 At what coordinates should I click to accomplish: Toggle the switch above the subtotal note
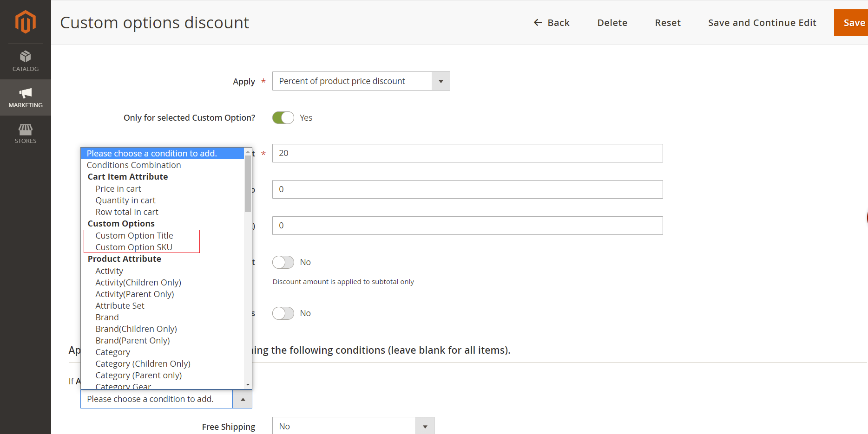tap(283, 262)
